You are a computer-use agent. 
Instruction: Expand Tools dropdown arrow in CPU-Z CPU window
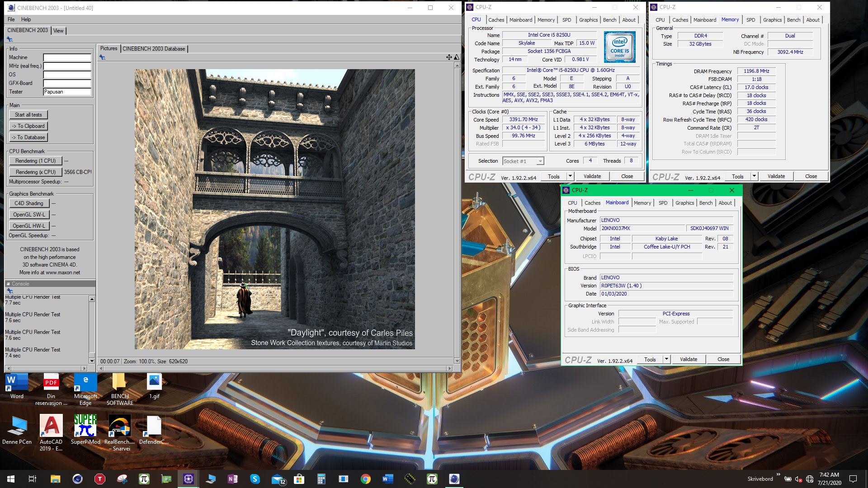click(570, 176)
